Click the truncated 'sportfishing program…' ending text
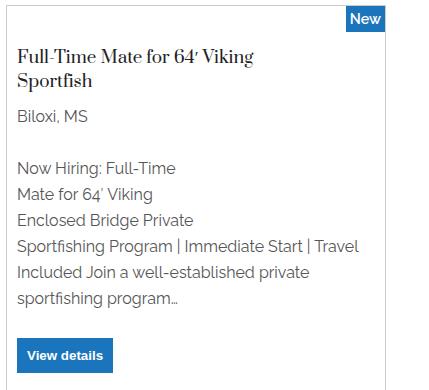The image size is (429, 390). 97,299
